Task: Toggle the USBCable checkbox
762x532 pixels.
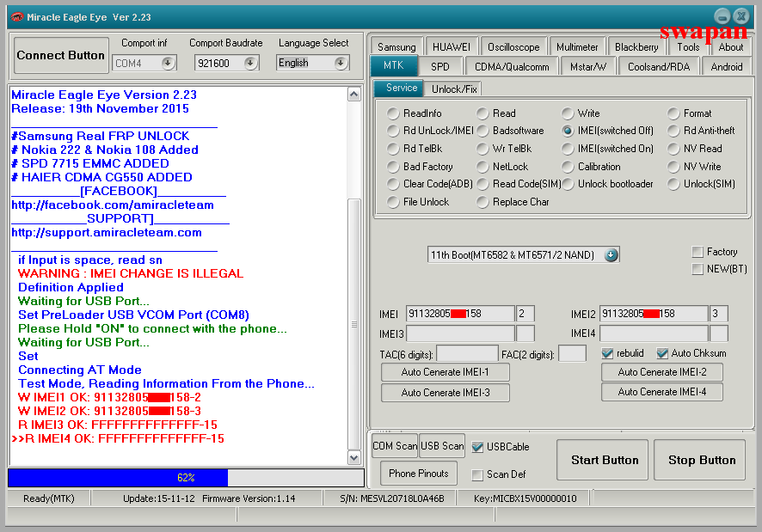Action: click(477, 447)
